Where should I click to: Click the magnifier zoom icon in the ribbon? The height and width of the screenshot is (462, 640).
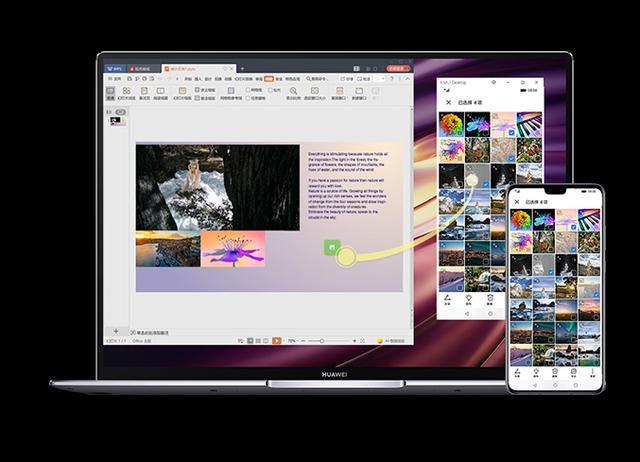pos(293,91)
